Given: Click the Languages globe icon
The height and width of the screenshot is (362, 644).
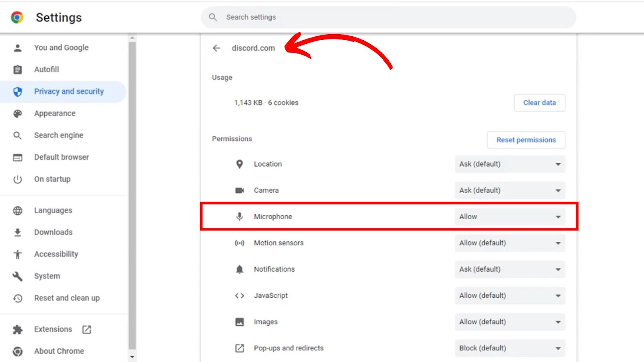Looking at the screenshot, I should coord(18,211).
